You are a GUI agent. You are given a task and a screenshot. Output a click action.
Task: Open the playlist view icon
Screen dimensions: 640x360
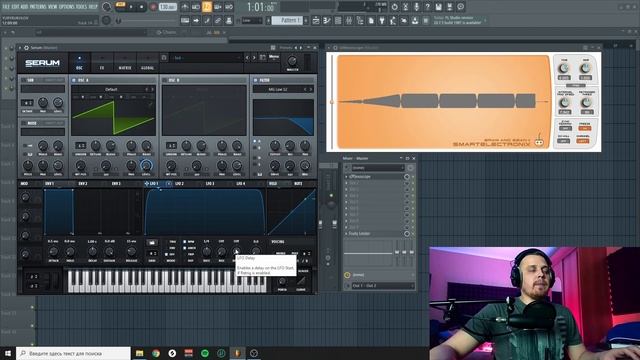click(316, 20)
